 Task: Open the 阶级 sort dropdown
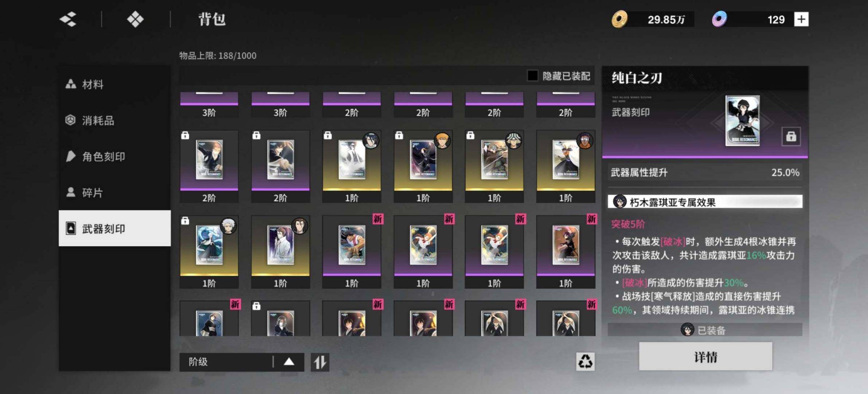click(226, 362)
